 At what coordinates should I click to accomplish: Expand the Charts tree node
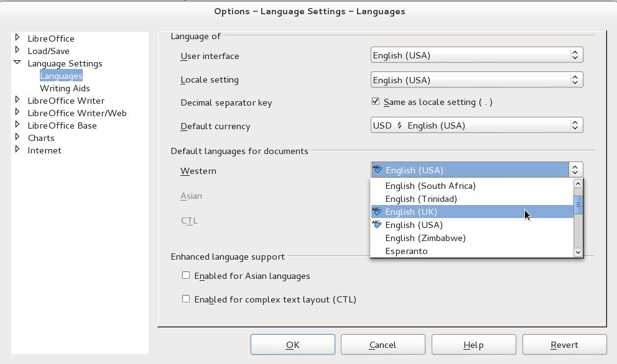pyautogui.click(x=17, y=137)
